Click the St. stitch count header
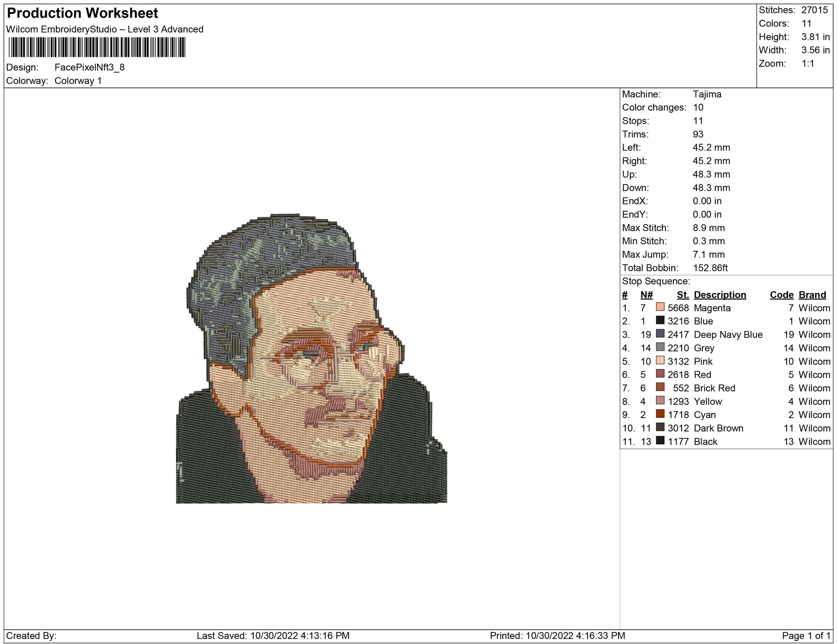837x644 pixels. click(x=683, y=295)
